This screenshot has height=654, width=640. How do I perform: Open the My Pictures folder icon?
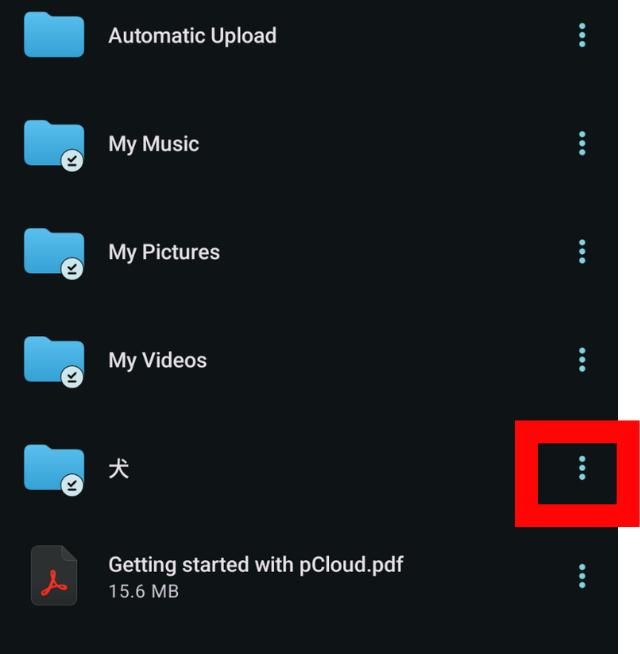coord(54,251)
